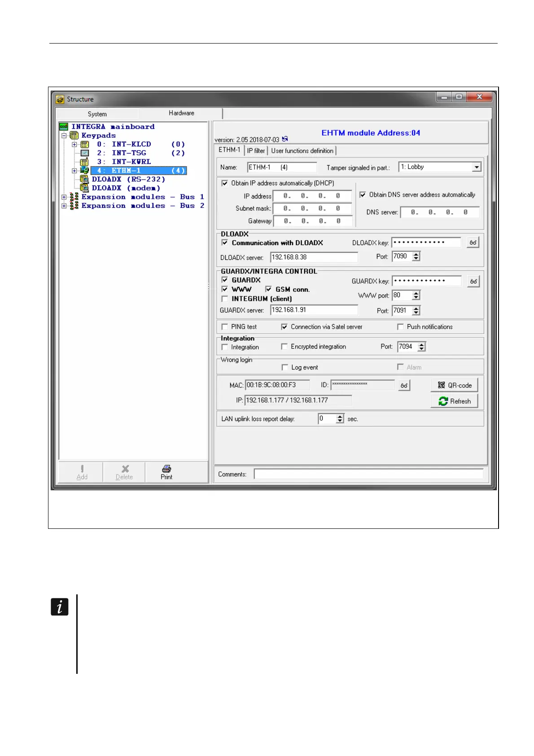
Task: Switch to the System tab
Action: (97, 114)
